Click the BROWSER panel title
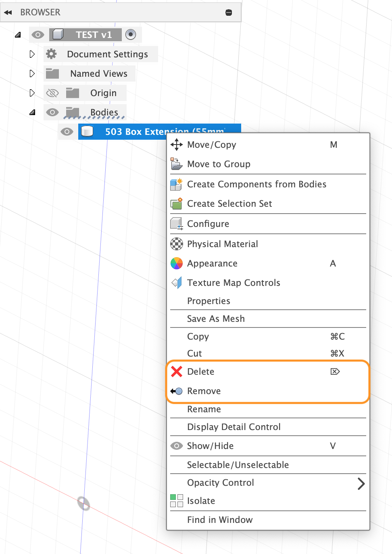This screenshot has width=392, height=554. pyautogui.click(x=40, y=13)
